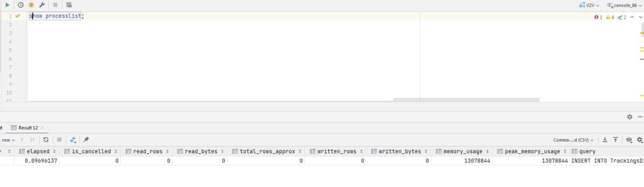Click the red error indicator showing 1

[x=598, y=17]
